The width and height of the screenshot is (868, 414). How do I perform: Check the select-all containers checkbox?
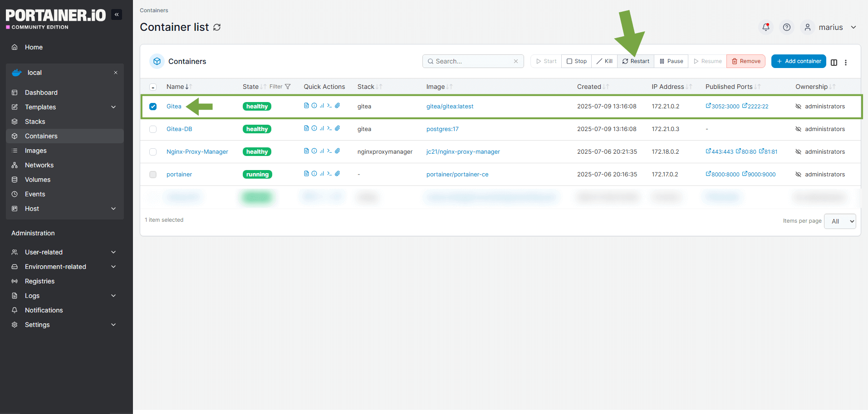click(153, 87)
